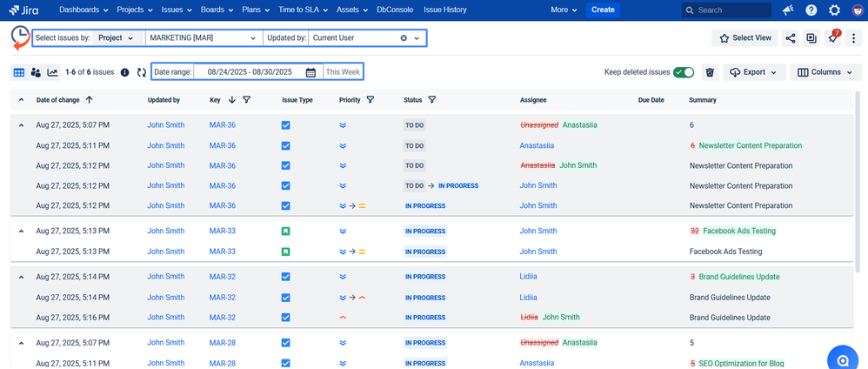The width and height of the screenshot is (868, 369).
Task: Click the share icon next to Select View
Action: coord(790,38)
